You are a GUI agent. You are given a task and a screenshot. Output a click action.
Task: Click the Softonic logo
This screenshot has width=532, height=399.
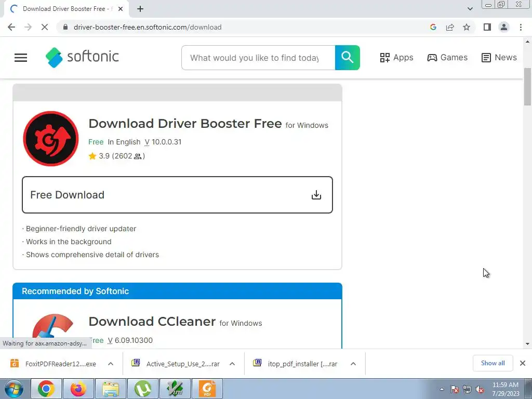(x=82, y=57)
